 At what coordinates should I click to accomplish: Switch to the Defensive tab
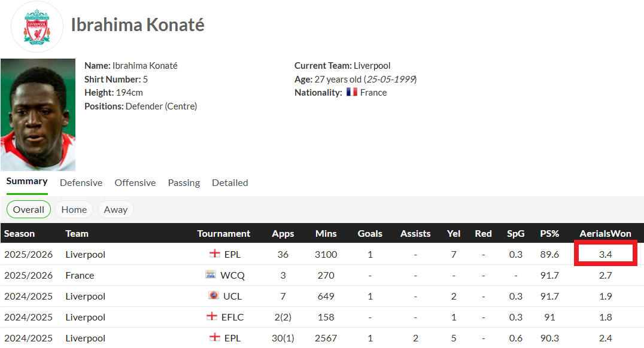pos(81,182)
